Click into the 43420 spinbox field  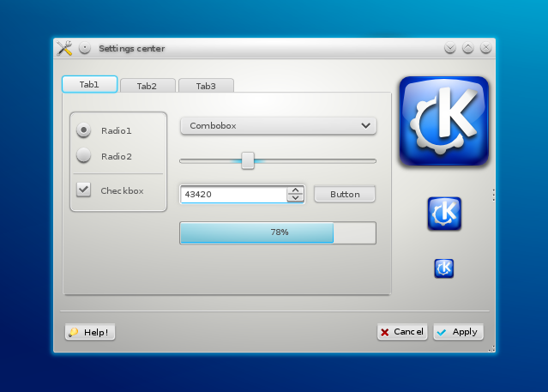tap(234, 194)
